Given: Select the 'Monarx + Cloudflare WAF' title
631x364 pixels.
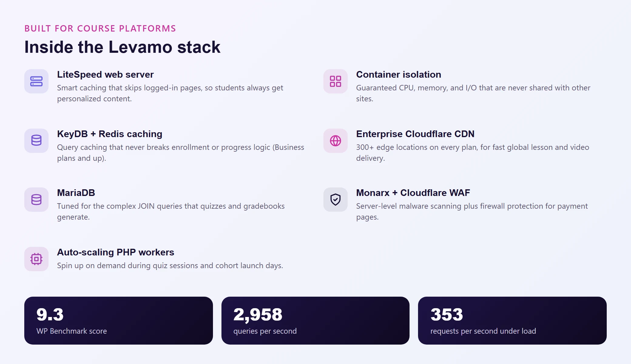Looking at the screenshot, I should [413, 193].
